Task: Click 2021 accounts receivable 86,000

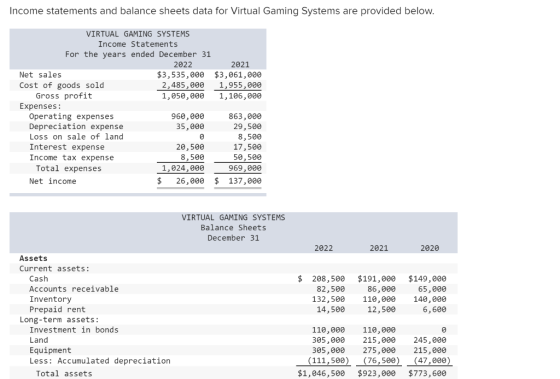Action: (381, 289)
